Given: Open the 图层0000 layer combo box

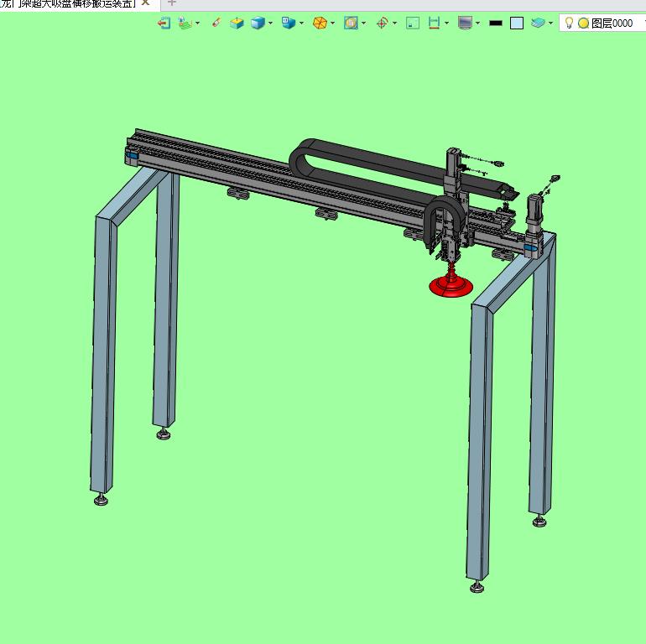Looking at the screenshot, I should tap(602, 23).
